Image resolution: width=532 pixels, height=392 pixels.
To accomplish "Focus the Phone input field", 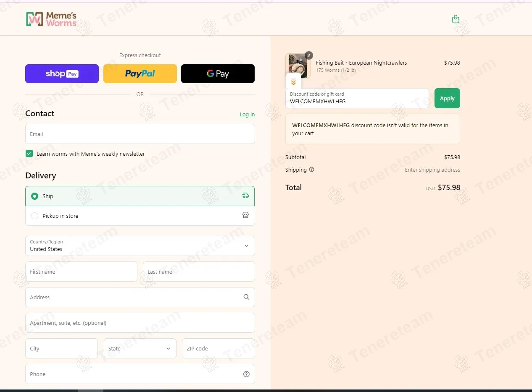I will tap(140, 374).
